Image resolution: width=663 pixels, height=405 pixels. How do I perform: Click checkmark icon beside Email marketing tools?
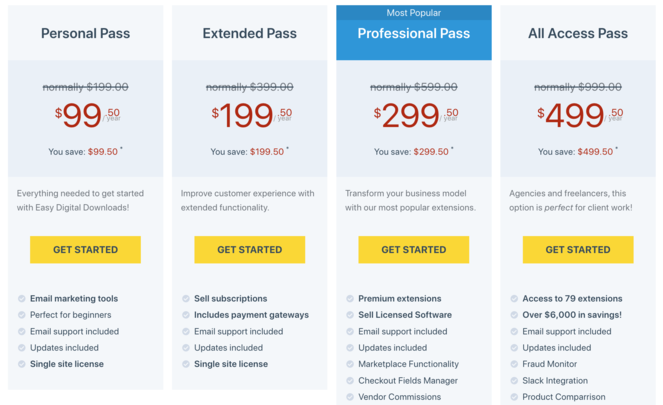(x=22, y=298)
